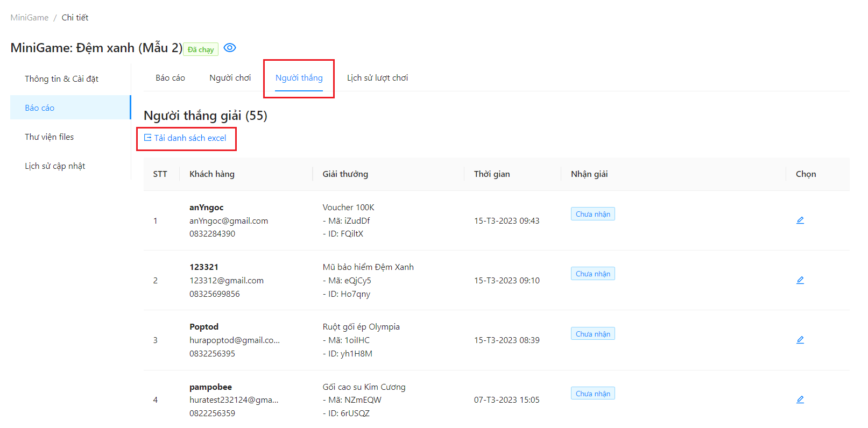
Task: Open the Báo cáo tab in top bar
Action: pyautogui.click(x=170, y=78)
